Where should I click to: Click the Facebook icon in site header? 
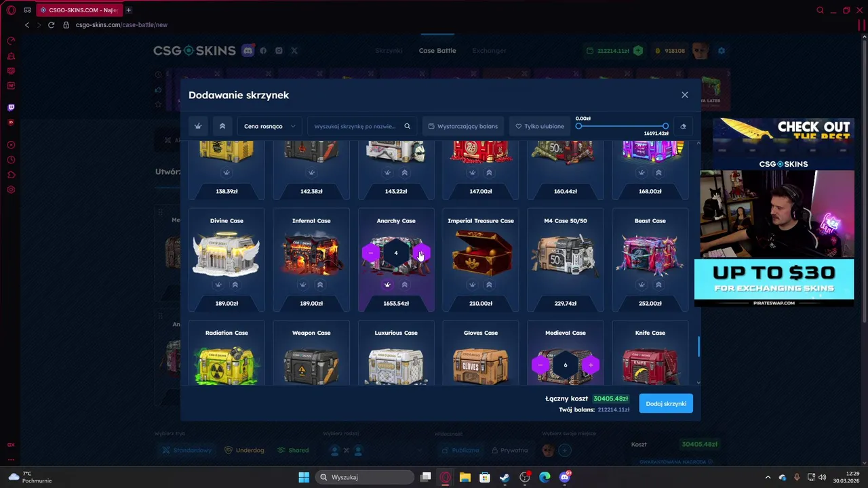point(263,51)
